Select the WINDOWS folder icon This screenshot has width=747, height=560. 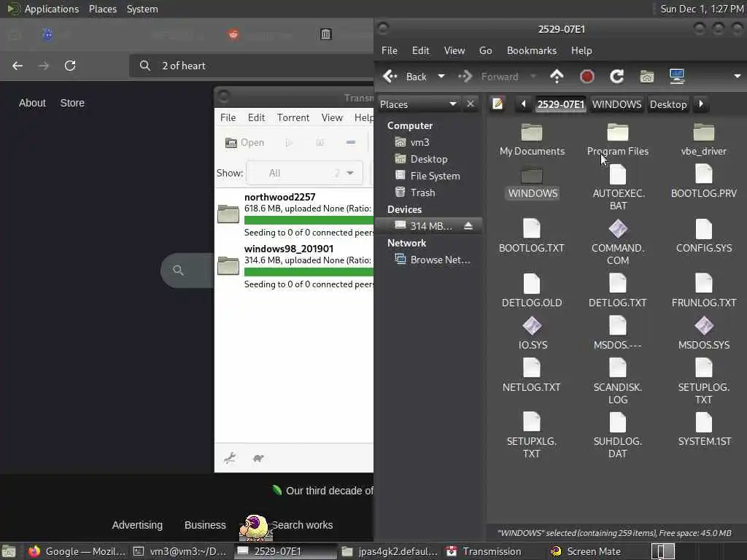tap(532, 175)
